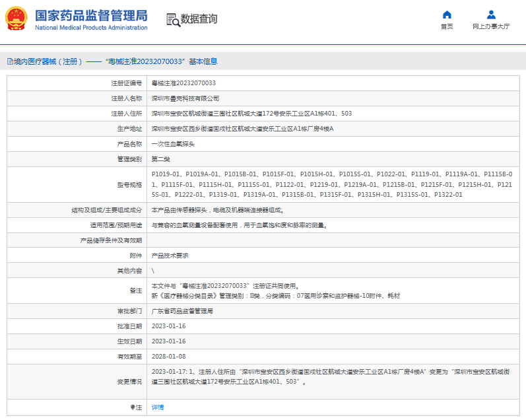Click the 首页 house icon
The height and width of the screenshot is (420, 526).
[x=447, y=15]
